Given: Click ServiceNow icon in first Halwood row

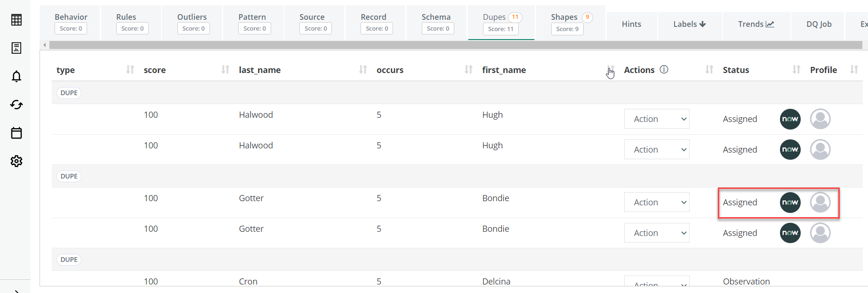Looking at the screenshot, I should point(790,119).
